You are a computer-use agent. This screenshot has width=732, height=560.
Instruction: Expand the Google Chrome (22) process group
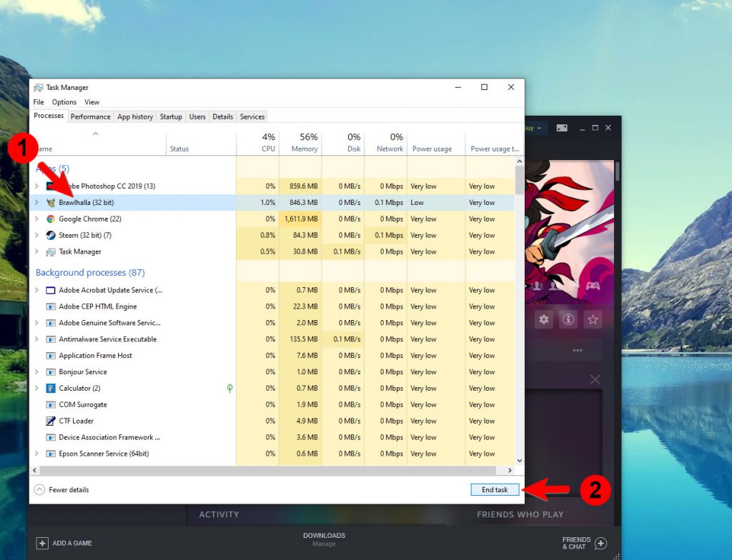[x=37, y=219]
